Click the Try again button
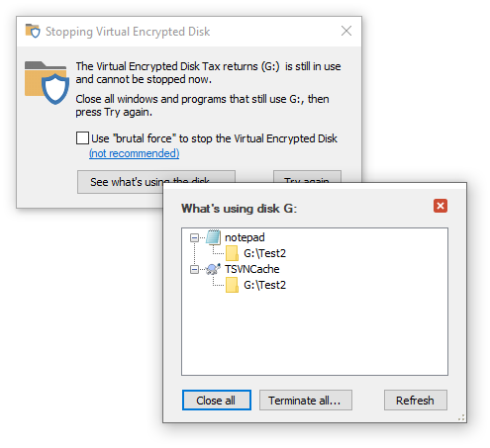The width and height of the screenshot is (490, 448). 307,177
